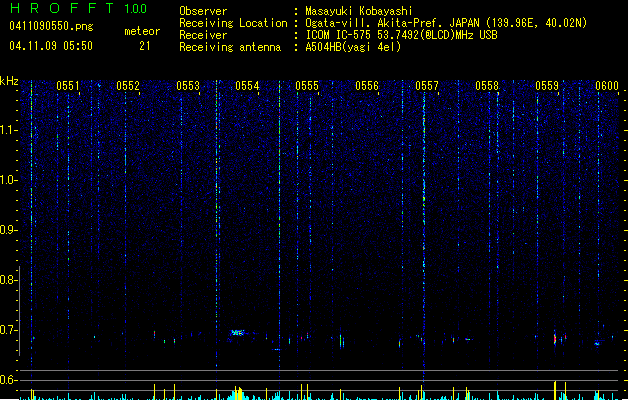The width and height of the screenshot is (629, 400).
Task: Click the meteor count value 21
Action: click(x=145, y=46)
